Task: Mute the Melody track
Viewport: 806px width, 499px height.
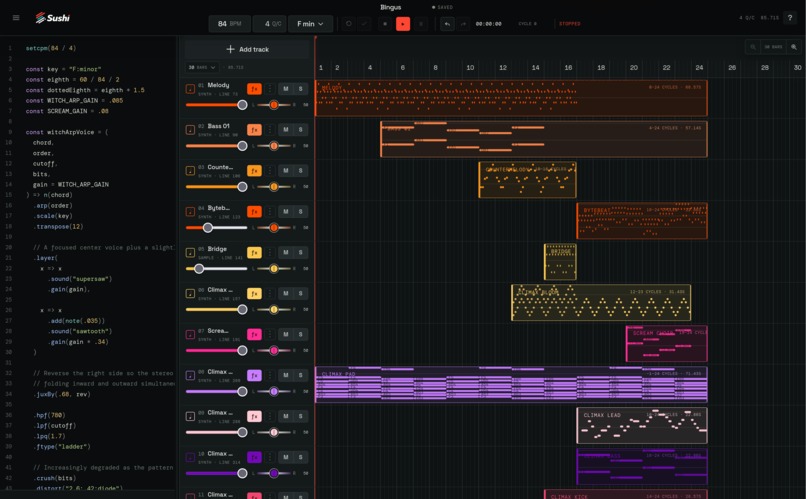Action: [x=286, y=89]
